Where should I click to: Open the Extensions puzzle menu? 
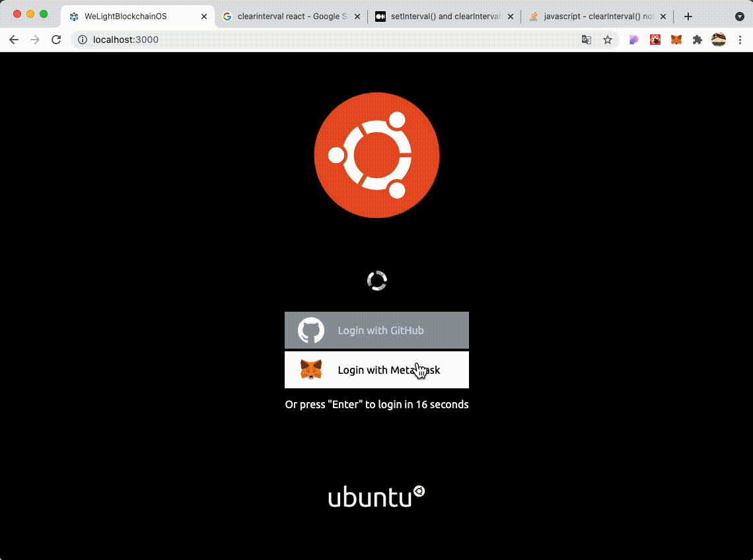(698, 40)
